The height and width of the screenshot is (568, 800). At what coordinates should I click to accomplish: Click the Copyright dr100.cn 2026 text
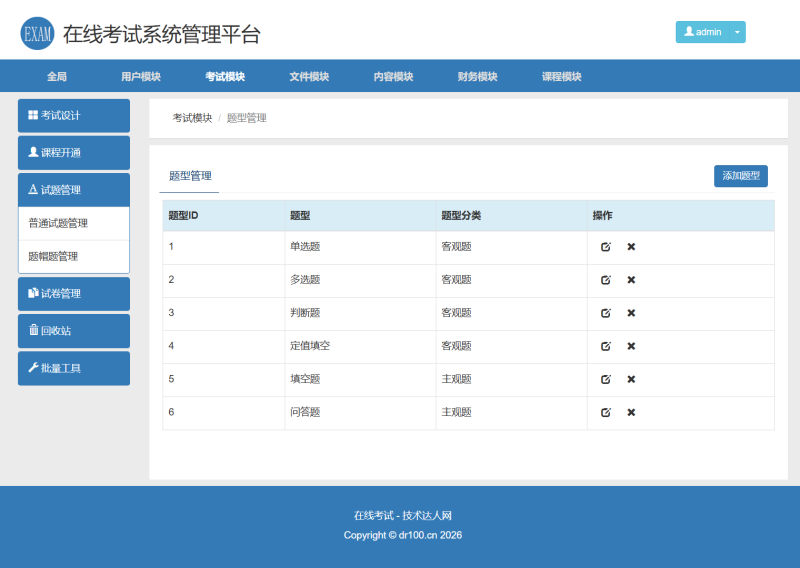(403, 535)
